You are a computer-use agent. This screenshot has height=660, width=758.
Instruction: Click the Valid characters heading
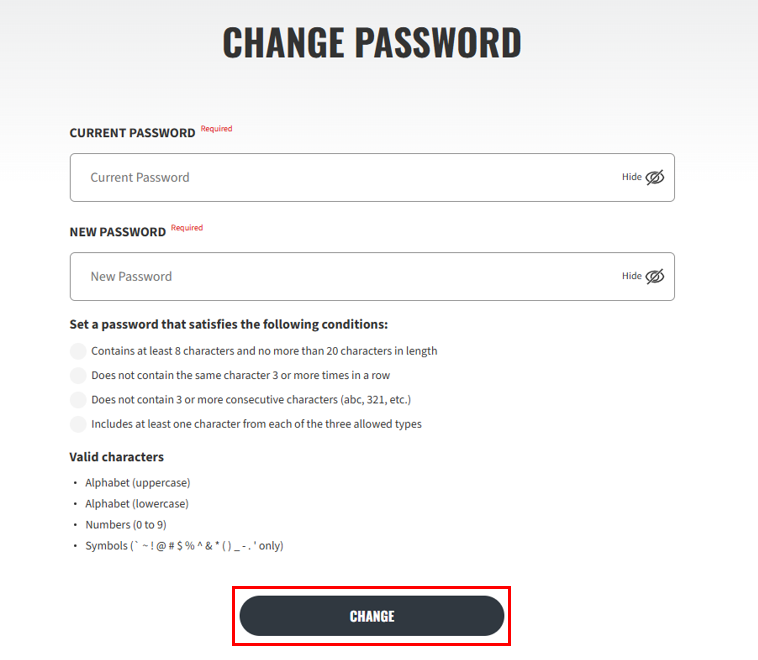coord(117,457)
